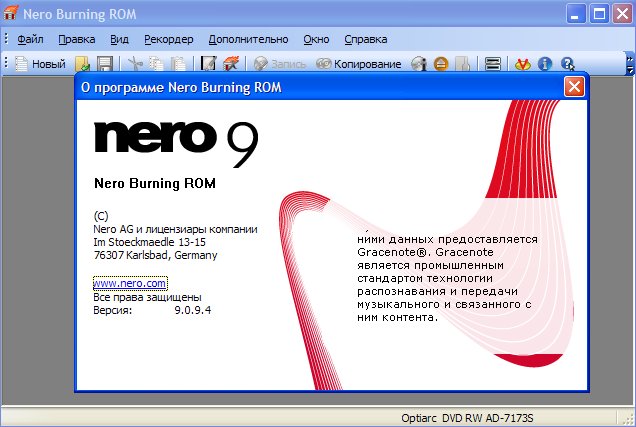Open the choose recorder drive icon
Image resolution: width=636 pixels, height=427 pixels.
point(493,64)
